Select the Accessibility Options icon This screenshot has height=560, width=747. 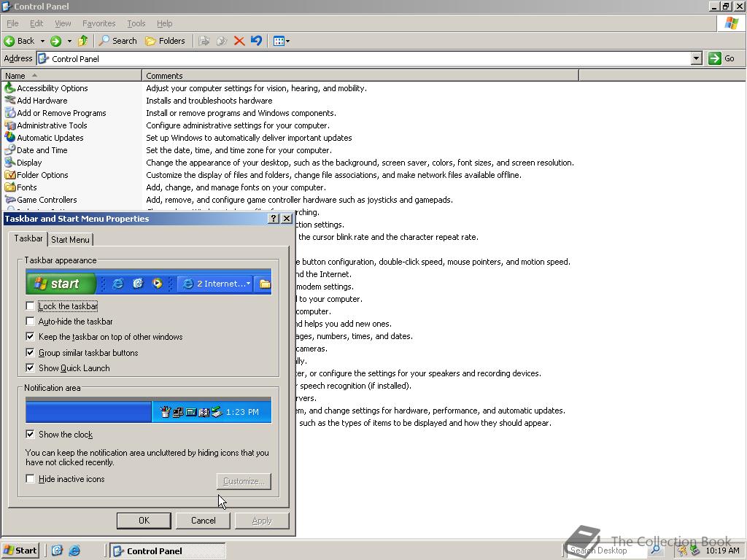coord(10,88)
